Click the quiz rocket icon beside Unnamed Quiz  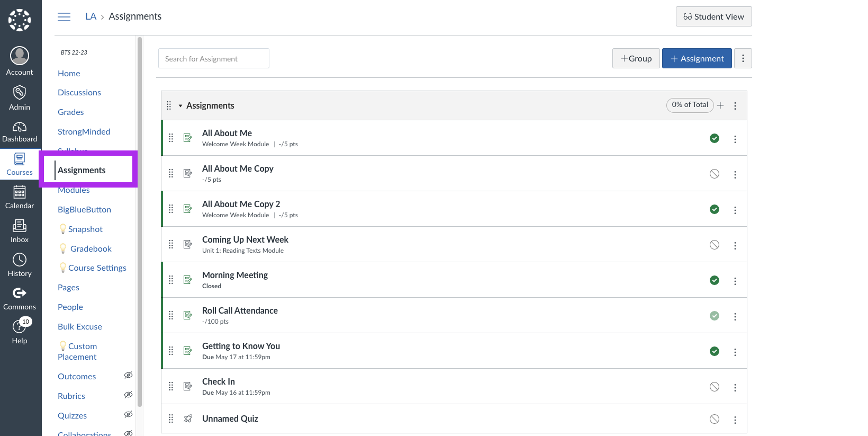pos(188,419)
